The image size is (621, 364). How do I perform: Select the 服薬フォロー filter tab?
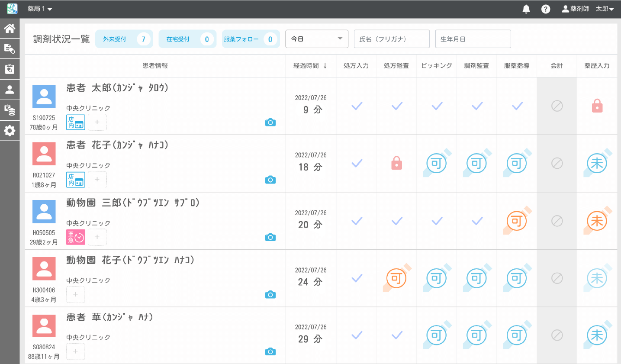(251, 39)
